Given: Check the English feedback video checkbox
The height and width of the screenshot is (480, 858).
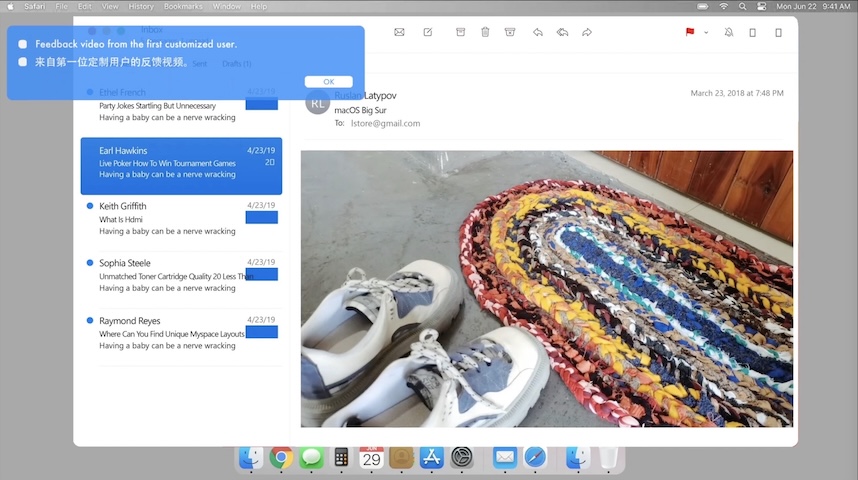Looking at the screenshot, I should pos(22,44).
